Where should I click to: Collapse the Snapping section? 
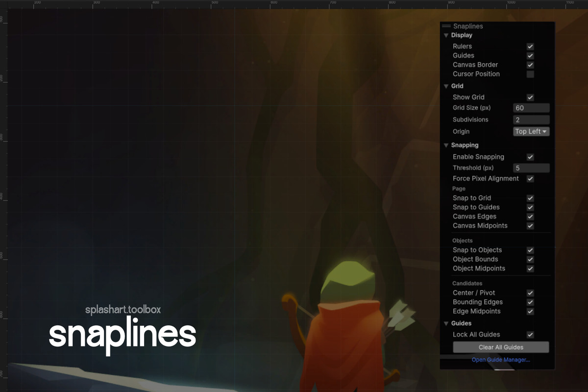point(446,146)
